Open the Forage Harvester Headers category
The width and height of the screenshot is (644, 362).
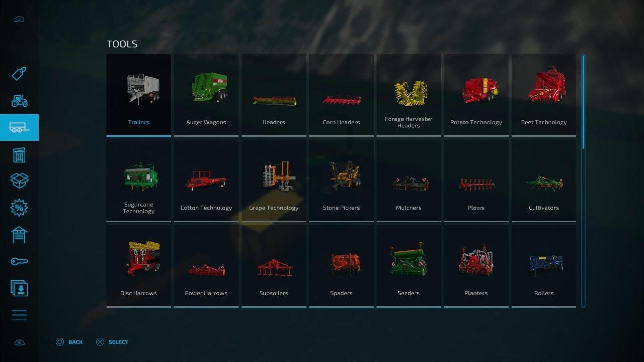point(409,95)
